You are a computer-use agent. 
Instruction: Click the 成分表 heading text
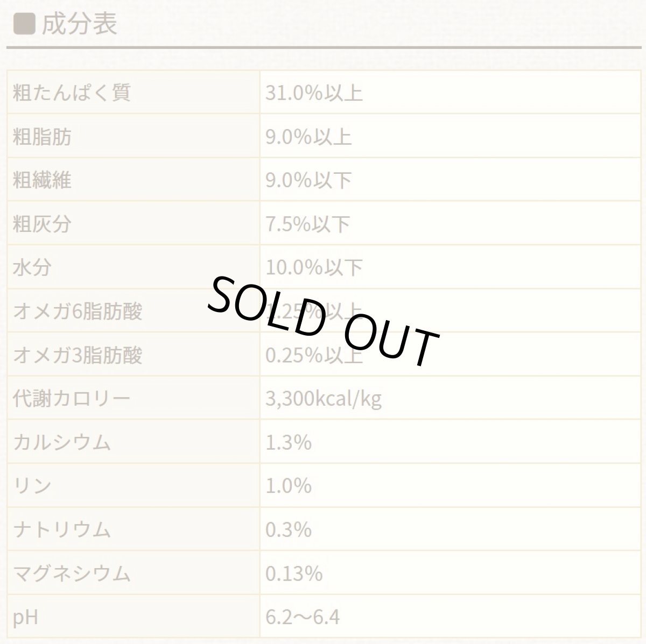point(79,24)
